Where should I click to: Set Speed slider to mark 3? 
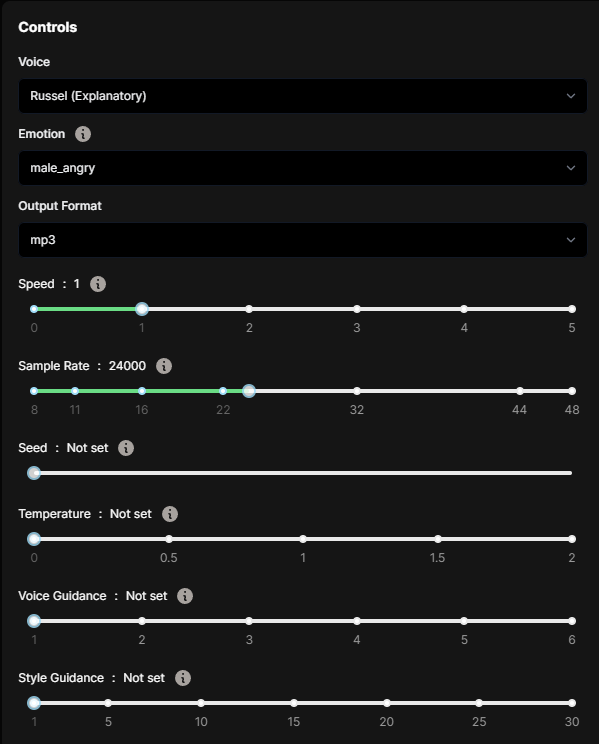(x=357, y=309)
